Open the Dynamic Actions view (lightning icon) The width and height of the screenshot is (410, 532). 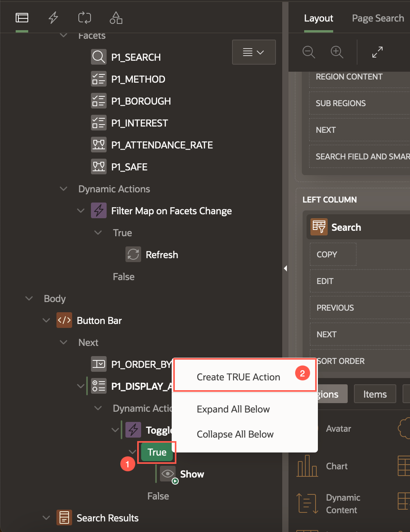pos(53,17)
